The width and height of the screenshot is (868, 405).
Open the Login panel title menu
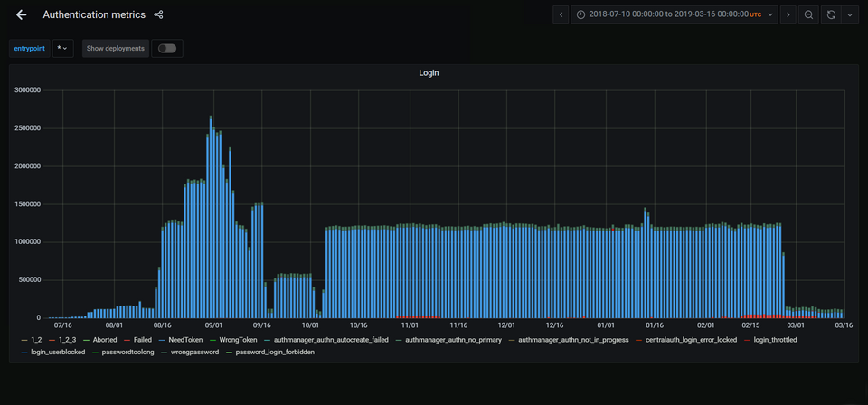coord(429,72)
